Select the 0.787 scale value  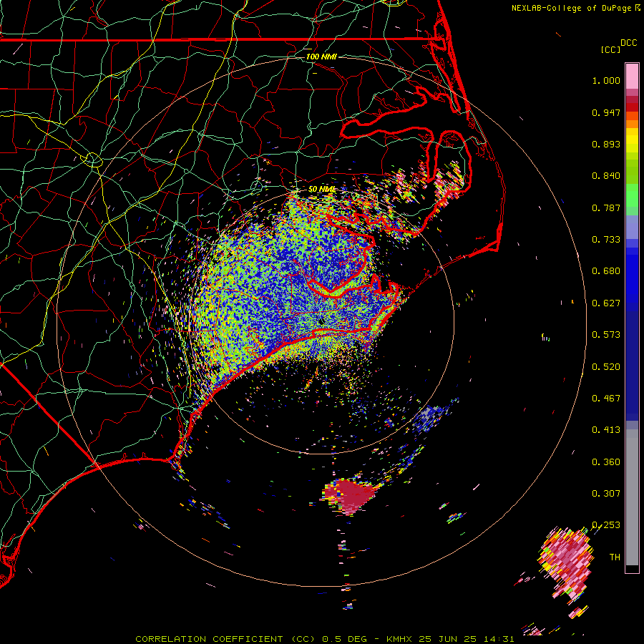(606, 208)
